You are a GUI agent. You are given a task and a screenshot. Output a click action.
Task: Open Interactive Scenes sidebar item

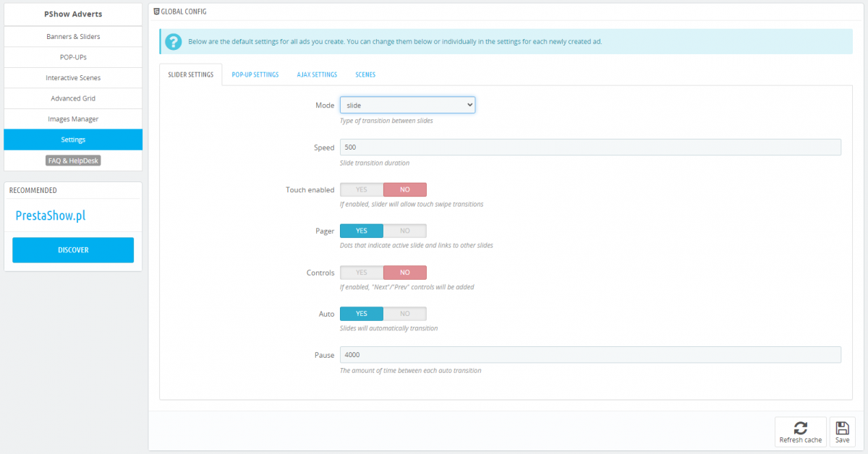click(x=73, y=77)
